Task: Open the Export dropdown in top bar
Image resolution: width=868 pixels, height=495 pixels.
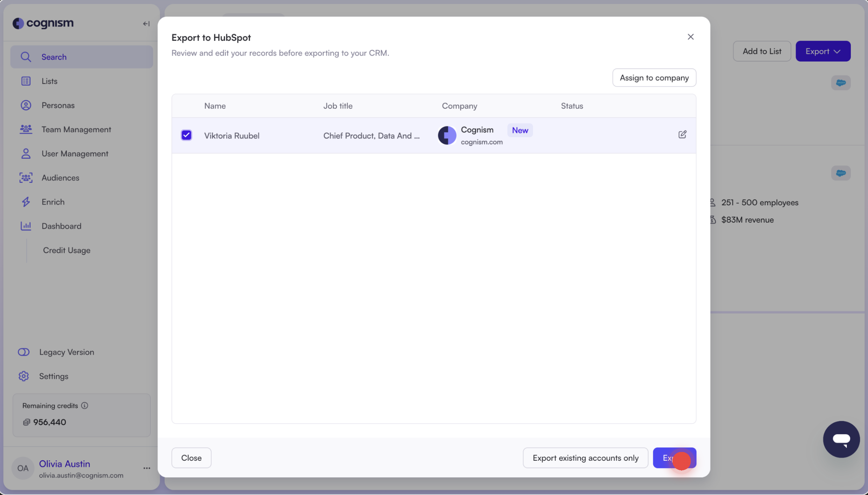Action: [x=823, y=51]
